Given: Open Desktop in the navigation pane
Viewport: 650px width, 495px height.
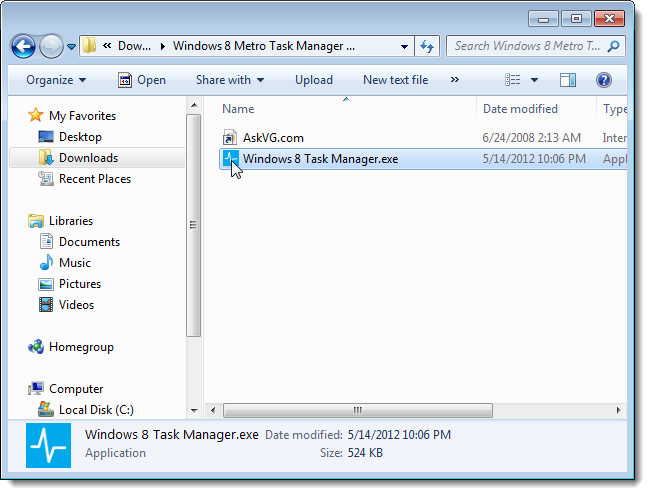Looking at the screenshot, I should point(80,137).
